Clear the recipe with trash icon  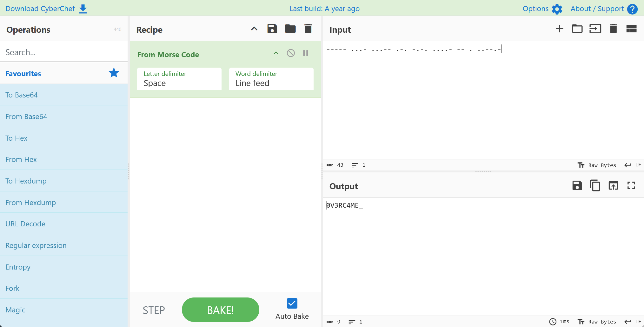[308, 29]
